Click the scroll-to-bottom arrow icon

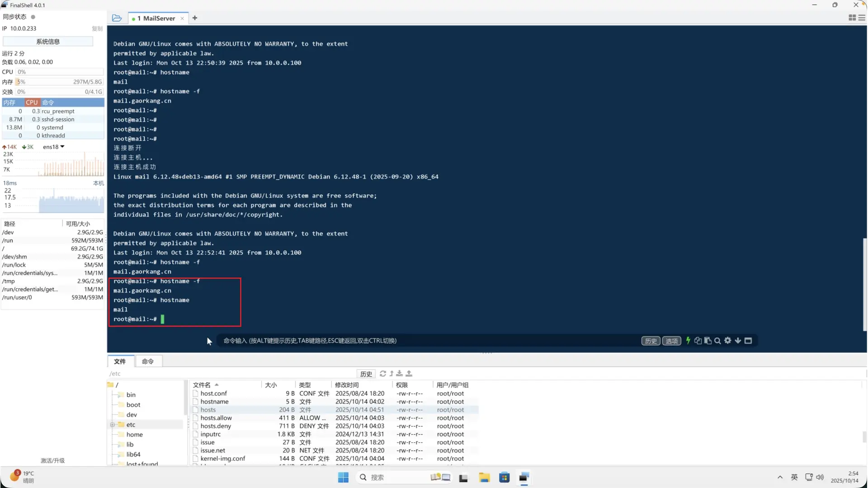(738, 341)
